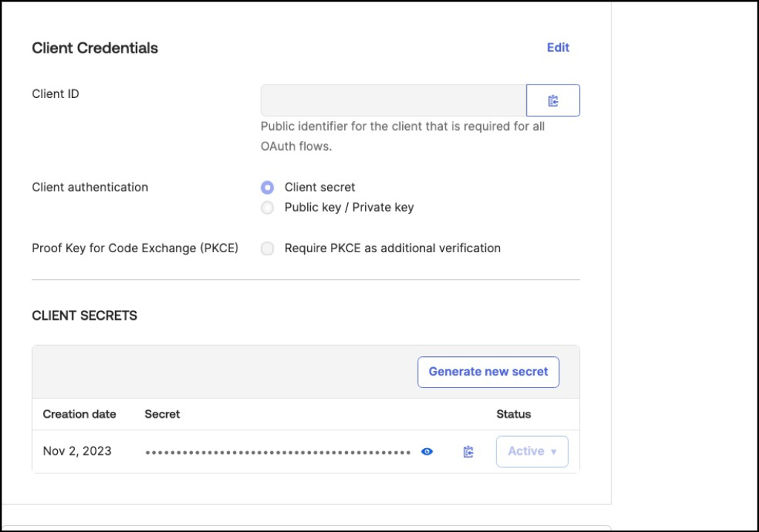Choose Public key / Private key authentication

pos(267,208)
